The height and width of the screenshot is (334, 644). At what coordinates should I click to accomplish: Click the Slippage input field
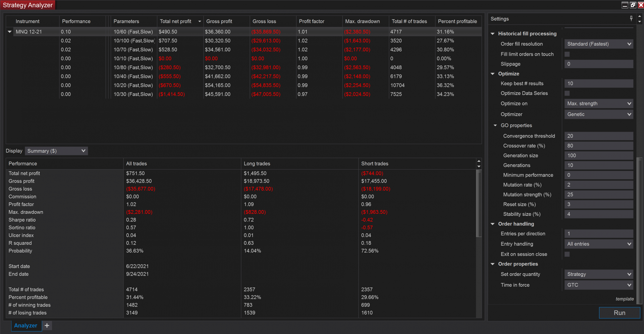pyautogui.click(x=599, y=64)
